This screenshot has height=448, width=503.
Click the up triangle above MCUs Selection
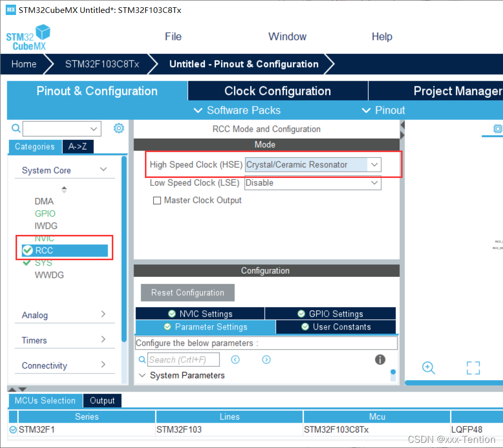[12, 390]
